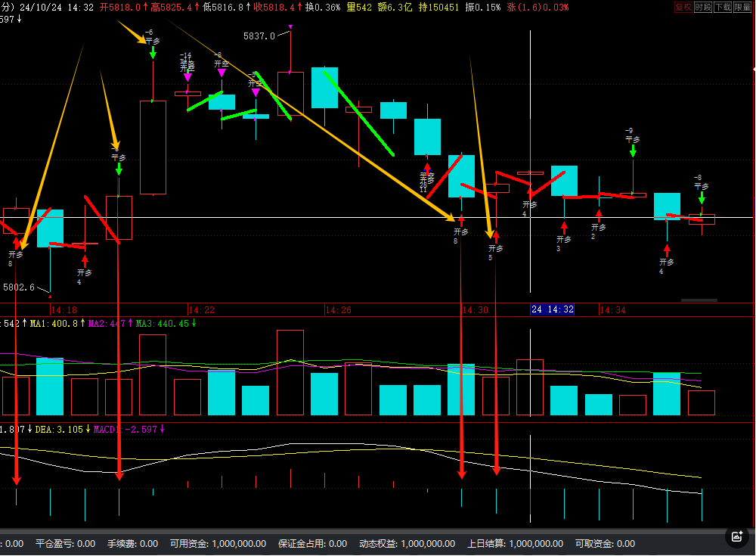The height and width of the screenshot is (556, 756).
Task: Click the DEA: 3.105 MACD label
Action: (62, 429)
